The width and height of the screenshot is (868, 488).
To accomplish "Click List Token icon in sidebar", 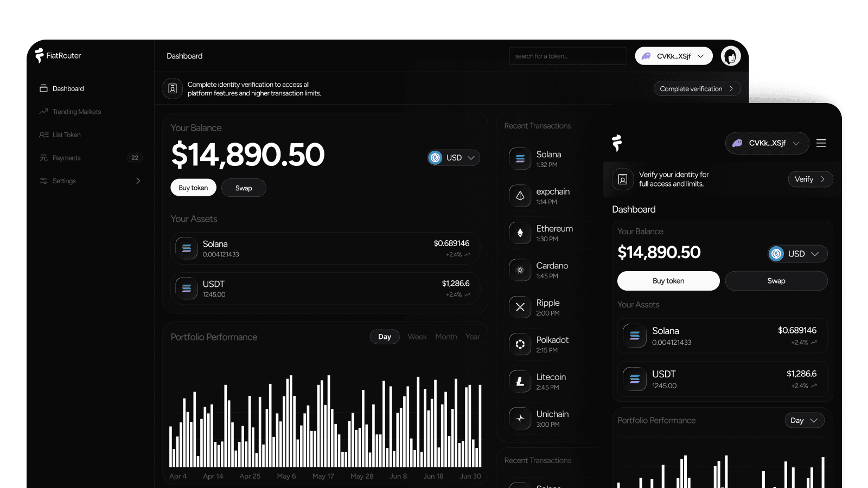I will [x=43, y=134].
